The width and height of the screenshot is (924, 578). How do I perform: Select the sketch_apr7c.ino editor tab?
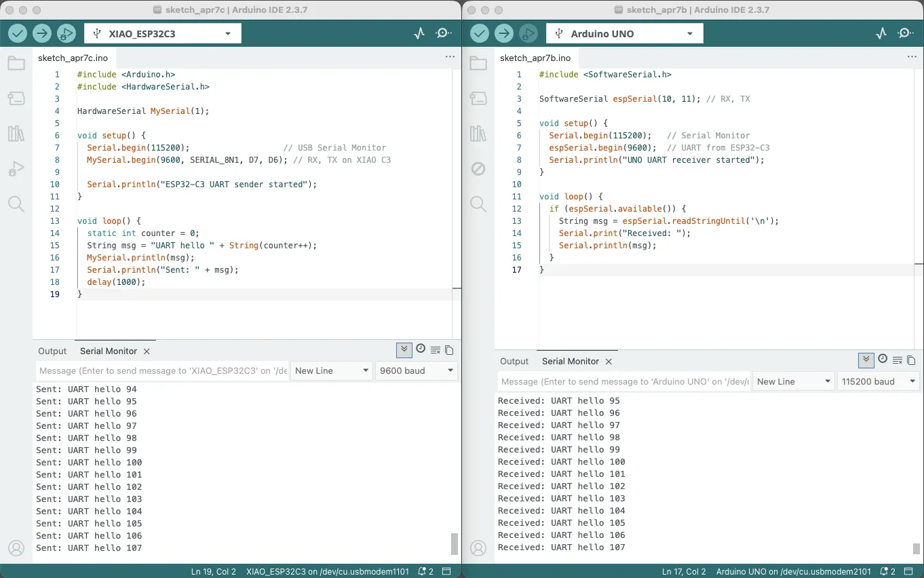pyautogui.click(x=73, y=58)
